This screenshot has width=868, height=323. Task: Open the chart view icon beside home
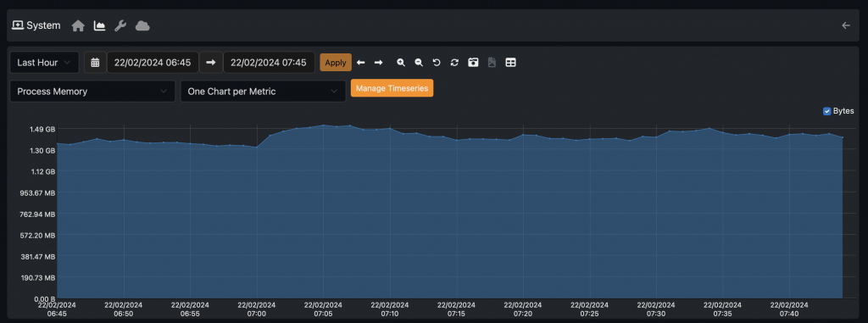click(x=100, y=26)
